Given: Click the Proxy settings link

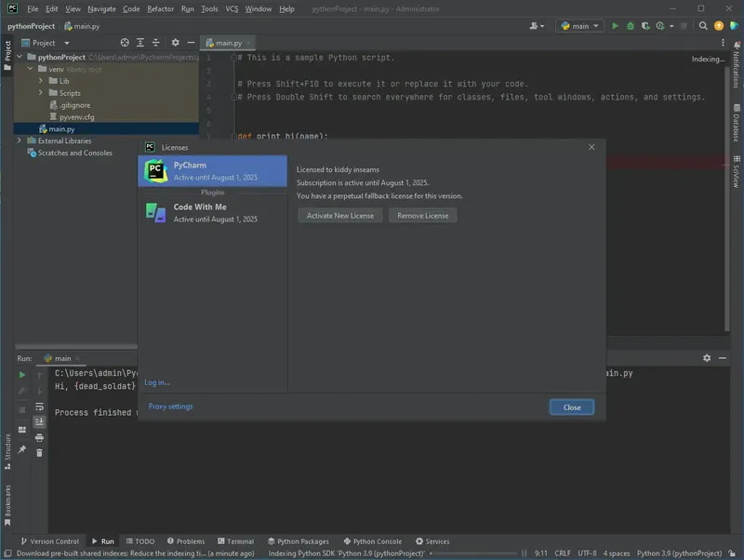Looking at the screenshot, I should tap(170, 407).
